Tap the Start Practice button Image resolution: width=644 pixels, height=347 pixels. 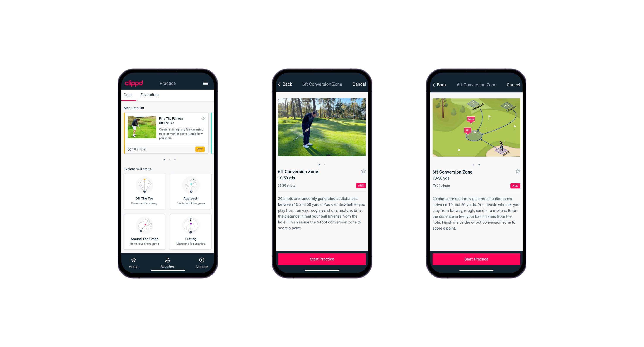[322, 259]
